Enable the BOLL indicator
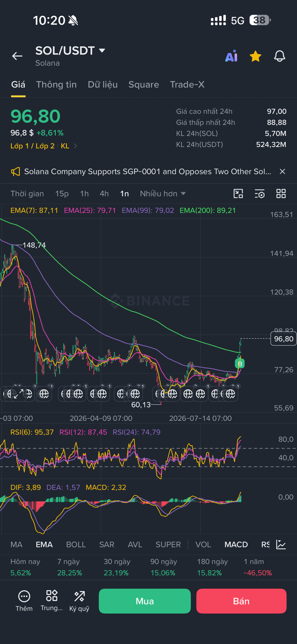 point(76,545)
